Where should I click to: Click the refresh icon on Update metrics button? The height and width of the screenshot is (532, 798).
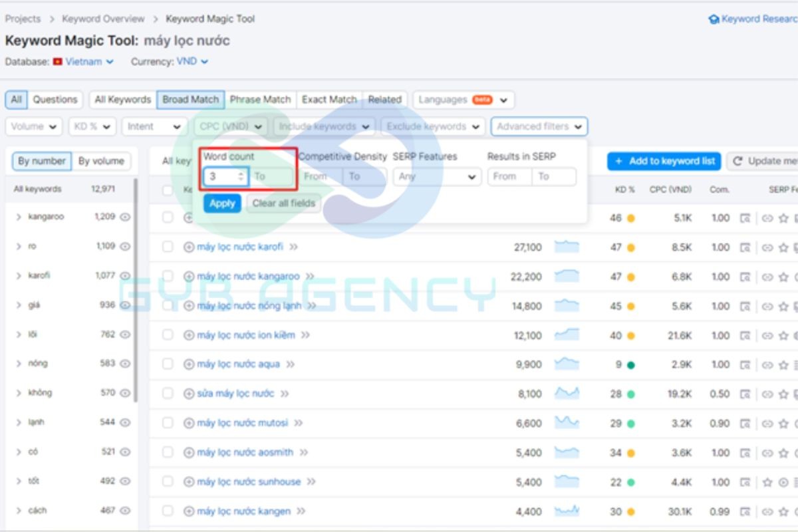[x=737, y=161]
